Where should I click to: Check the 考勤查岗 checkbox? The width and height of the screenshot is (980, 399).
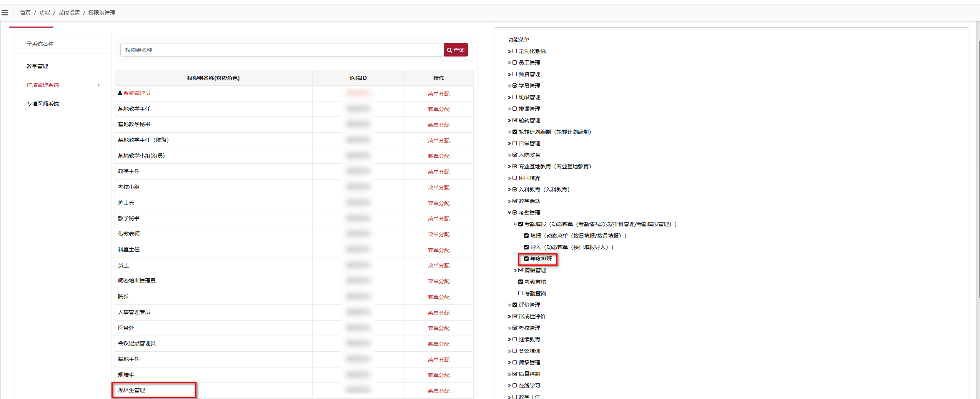tap(521, 293)
